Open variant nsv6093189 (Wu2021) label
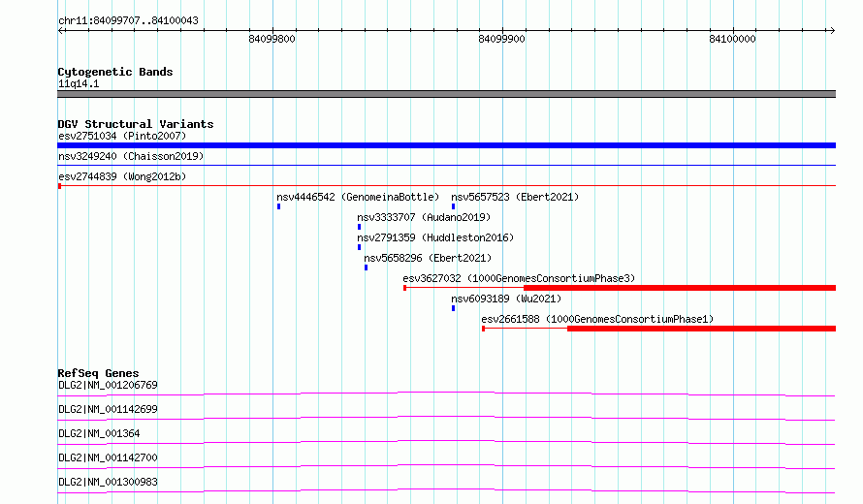 [506, 299]
